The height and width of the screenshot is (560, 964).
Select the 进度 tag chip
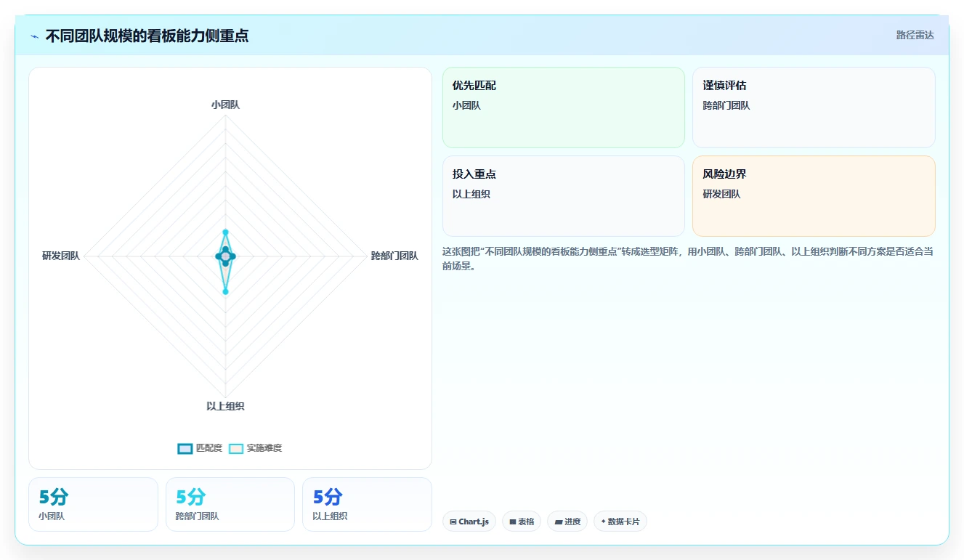[x=567, y=522]
